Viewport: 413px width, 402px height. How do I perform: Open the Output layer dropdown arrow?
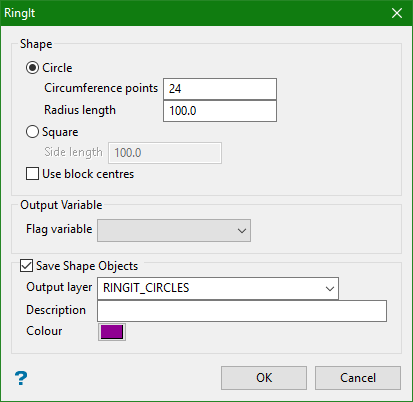pos(330,288)
